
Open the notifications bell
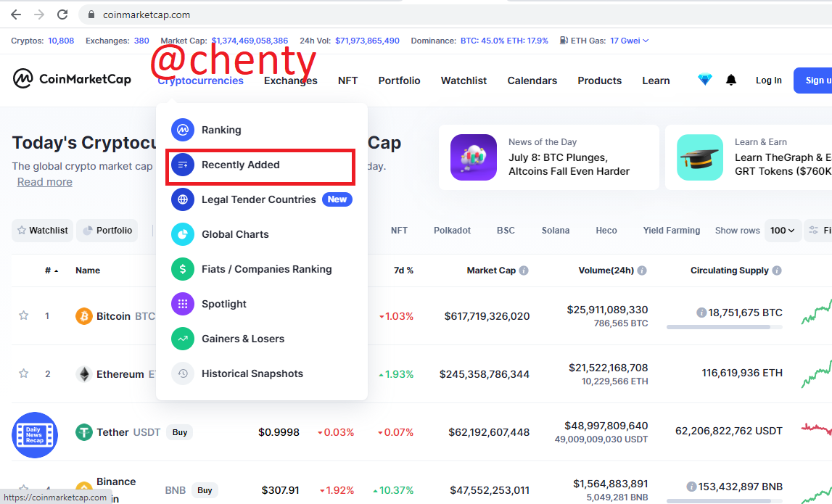[731, 80]
